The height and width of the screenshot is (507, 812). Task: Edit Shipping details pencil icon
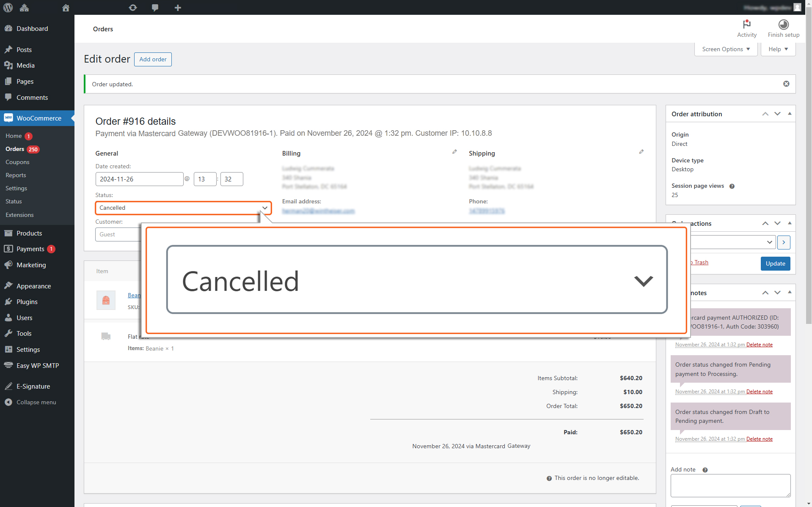pos(641,151)
